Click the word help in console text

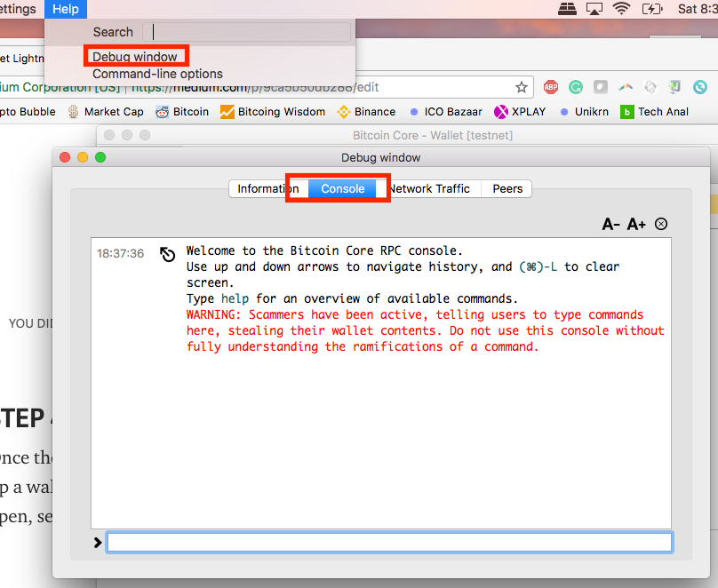[x=235, y=298]
